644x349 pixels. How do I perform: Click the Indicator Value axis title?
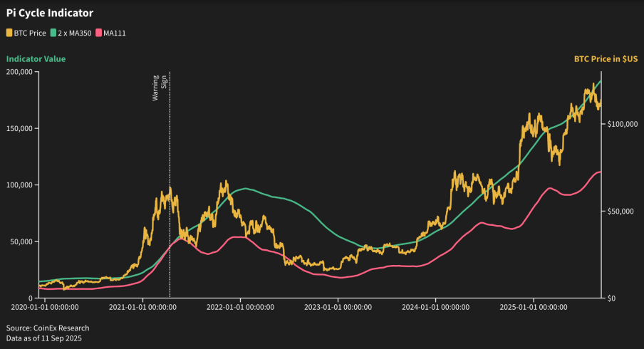[36, 58]
